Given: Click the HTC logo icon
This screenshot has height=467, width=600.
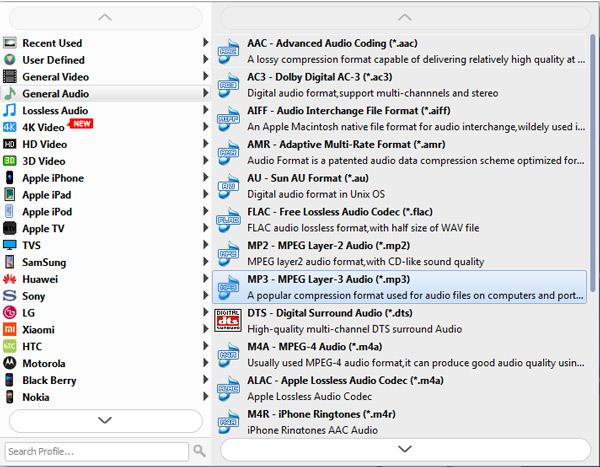Looking at the screenshot, I should pos(10,346).
